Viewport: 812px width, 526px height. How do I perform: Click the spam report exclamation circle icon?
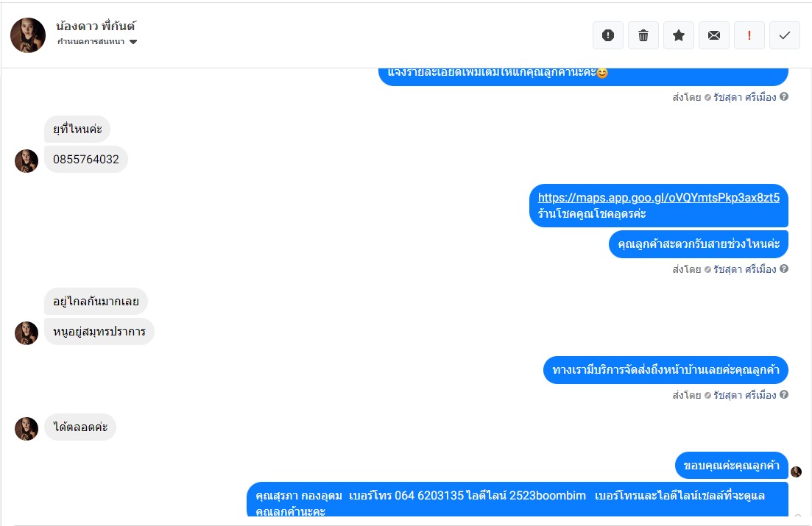(x=608, y=35)
